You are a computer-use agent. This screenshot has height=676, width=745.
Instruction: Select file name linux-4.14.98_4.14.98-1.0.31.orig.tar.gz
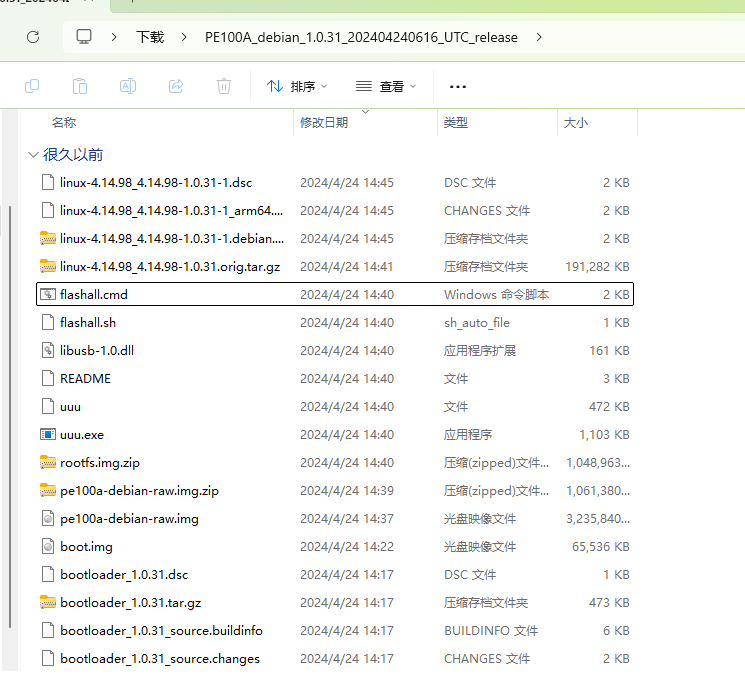tap(170, 267)
